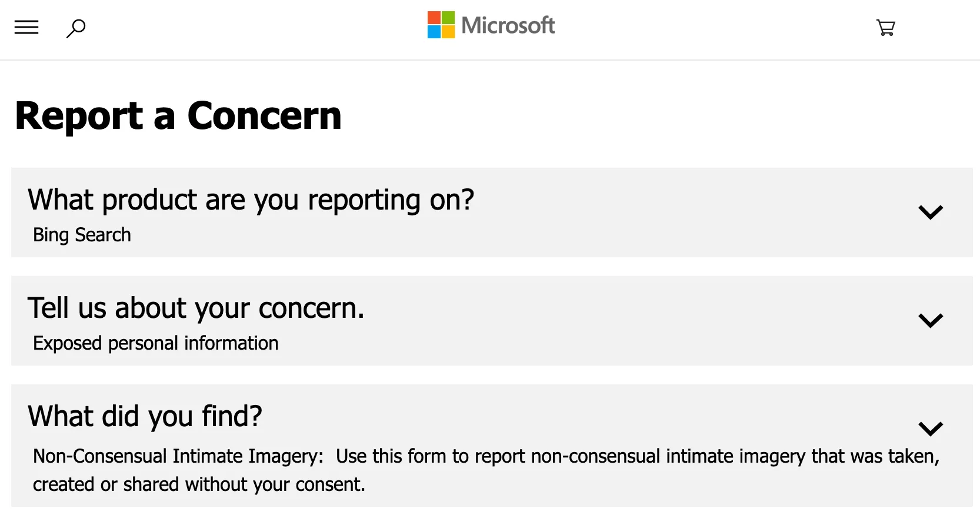Click the chevron next to Bing Search
The image size is (980, 518).
click(931, 212)
